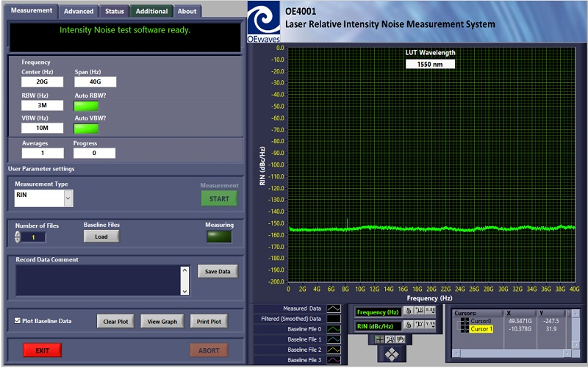Screen dimensions: 588x368
Task: Toggle the RIN axis autoscale lock
Action: tap(409, 325)
